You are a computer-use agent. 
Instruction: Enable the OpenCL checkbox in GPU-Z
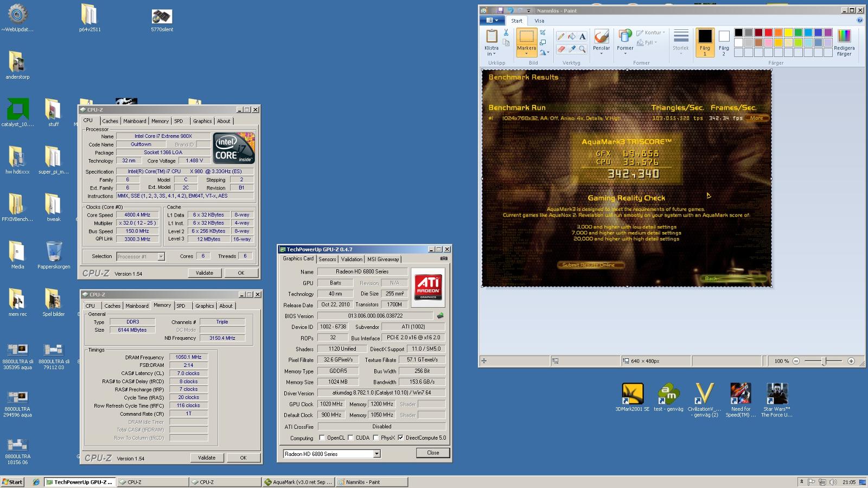[x=322, y=438]
